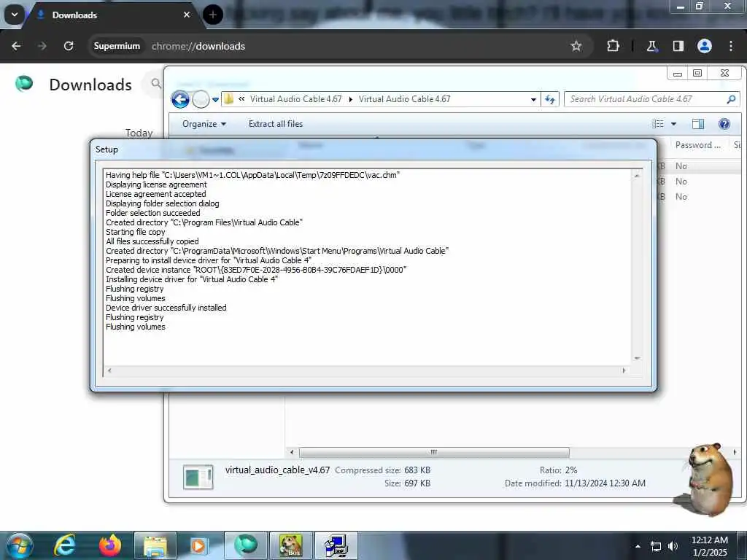
Task: Show hidden system tray icons
Action: 638,546
